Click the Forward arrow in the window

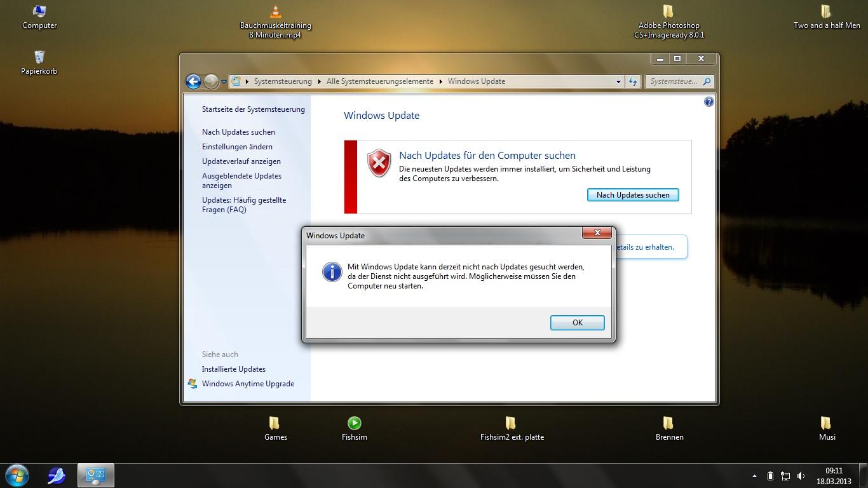pyautogui.click(x=211, y=81)
